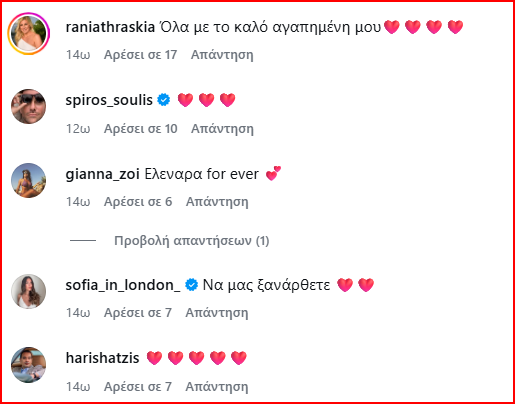
Task: Click harishatzis avatar thumbnail
Action: (x=29, y=365)
